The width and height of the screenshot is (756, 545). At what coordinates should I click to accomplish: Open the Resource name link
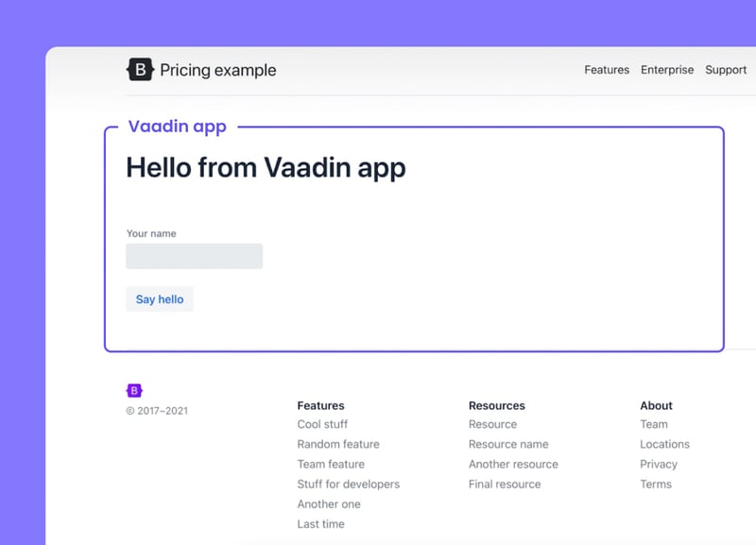point(508,444)
